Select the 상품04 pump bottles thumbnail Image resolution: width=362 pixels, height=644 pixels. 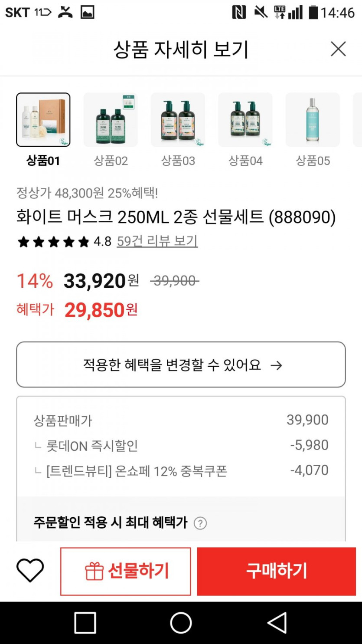(245, 120)
